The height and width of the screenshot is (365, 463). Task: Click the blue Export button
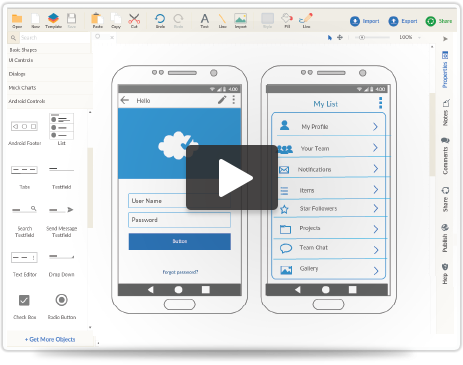(403, 21)
